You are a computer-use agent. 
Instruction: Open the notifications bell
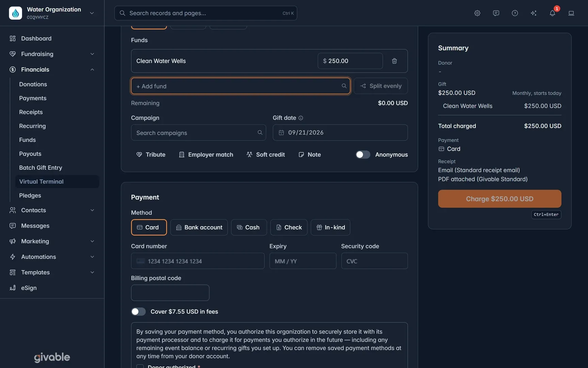pos(552,13)
